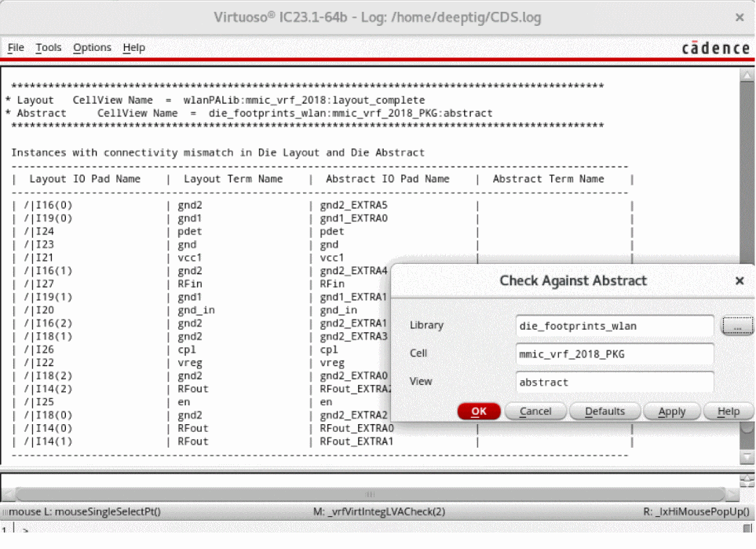Click the /|I20 pad entry
Viewport: 756px width, 549px height.
[x=39, y=309]
